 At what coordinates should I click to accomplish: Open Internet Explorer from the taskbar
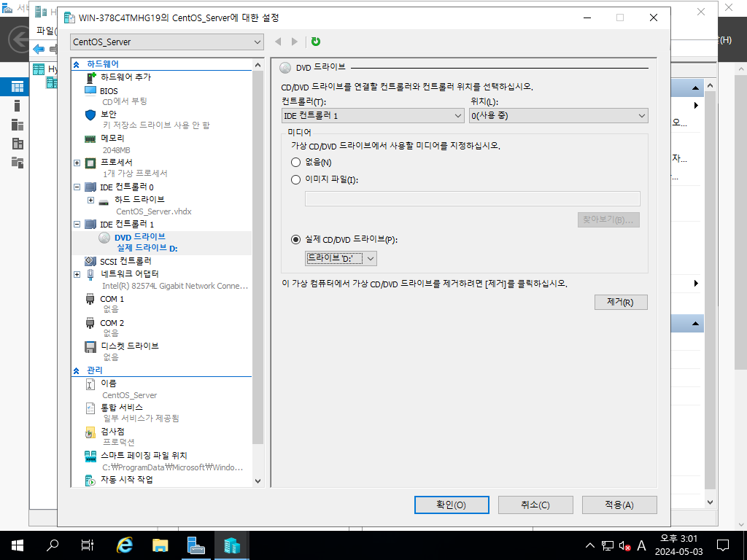(124, 545)
